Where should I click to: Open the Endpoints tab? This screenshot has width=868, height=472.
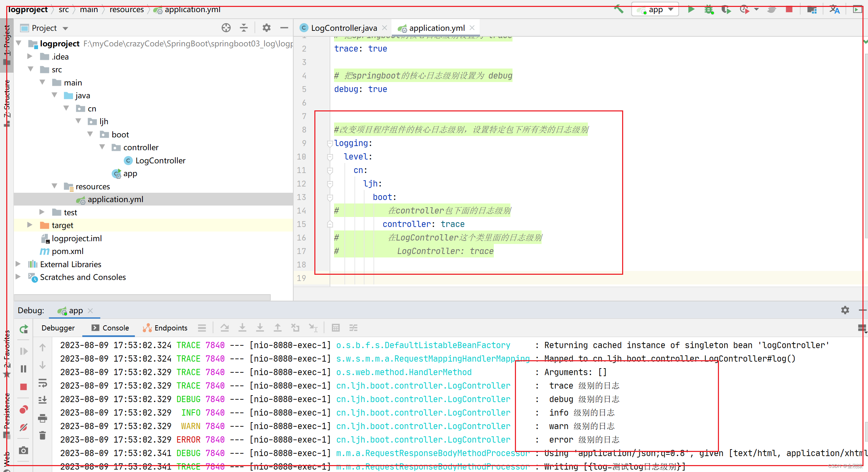pos(165,328)
